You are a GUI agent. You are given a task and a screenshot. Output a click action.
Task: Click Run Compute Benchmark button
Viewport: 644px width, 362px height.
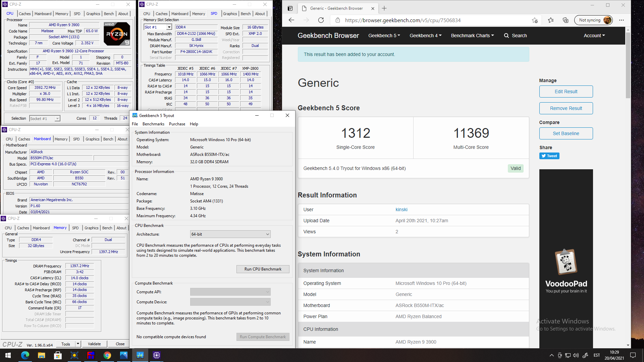pos(263,337)
